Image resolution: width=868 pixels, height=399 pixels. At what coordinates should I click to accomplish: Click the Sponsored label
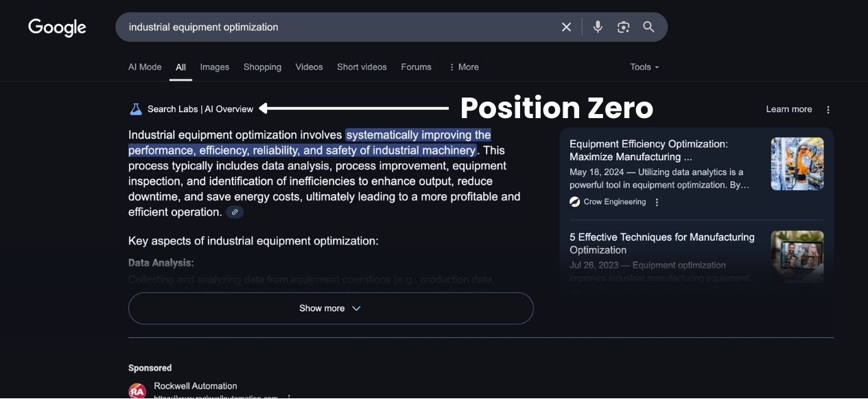[150, 368]
